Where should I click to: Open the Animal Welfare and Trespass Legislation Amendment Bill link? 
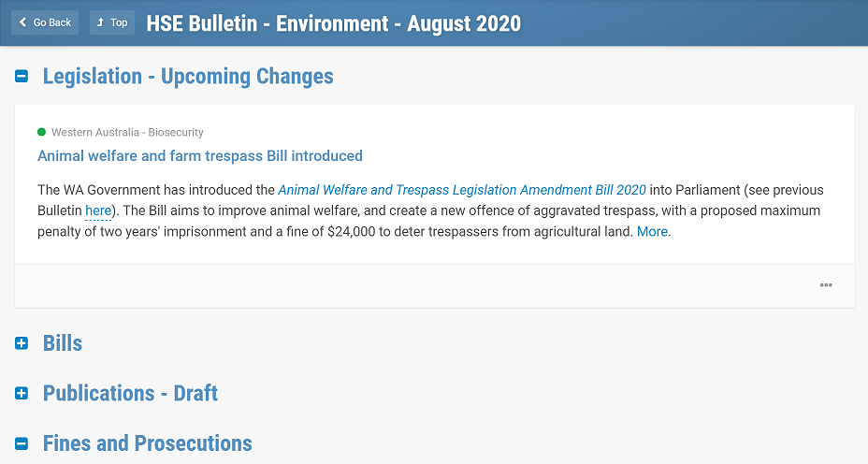(x=462, y=190)
